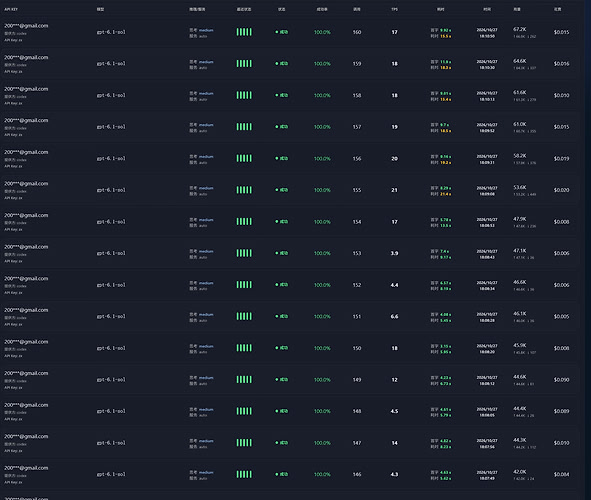Click green success status dot in call 156 row

tap(277, 158)
